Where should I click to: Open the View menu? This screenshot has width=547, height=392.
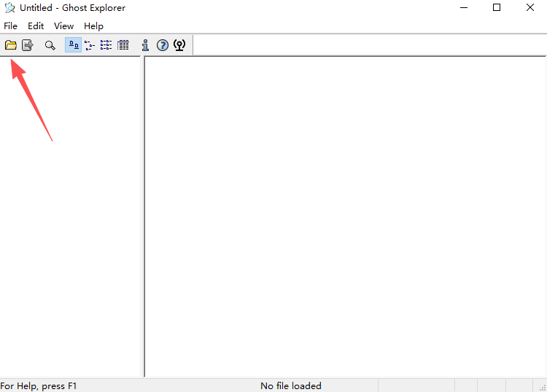pos(64,26)
